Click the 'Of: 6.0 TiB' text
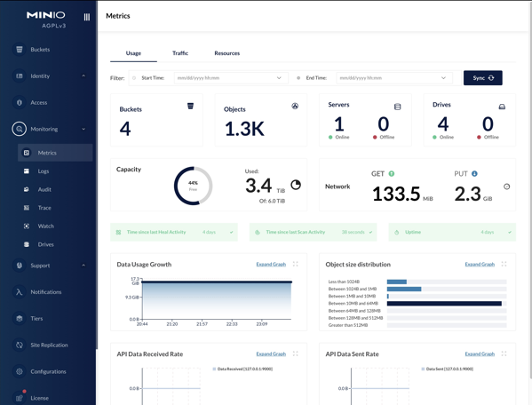The height and width of the screenshot is (405, 532). (272, 201)
